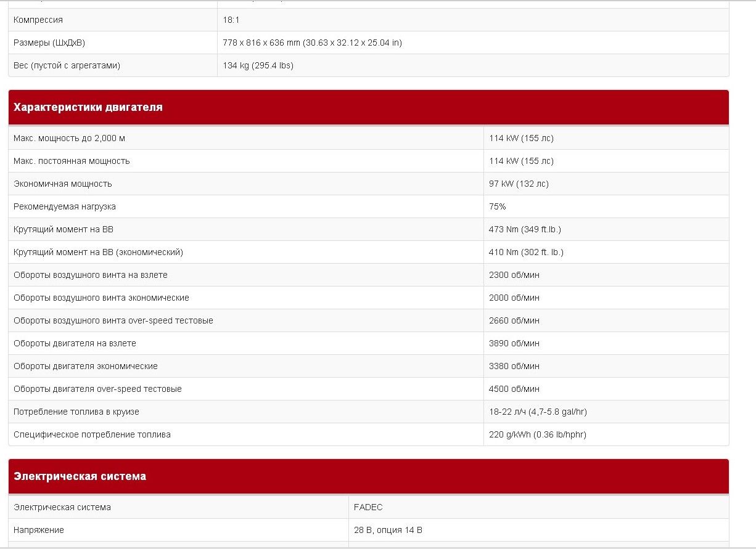Screen dimensions: 756x549
Task: Click the '97 kW (132 лс)' value
Action: [519, 184]
